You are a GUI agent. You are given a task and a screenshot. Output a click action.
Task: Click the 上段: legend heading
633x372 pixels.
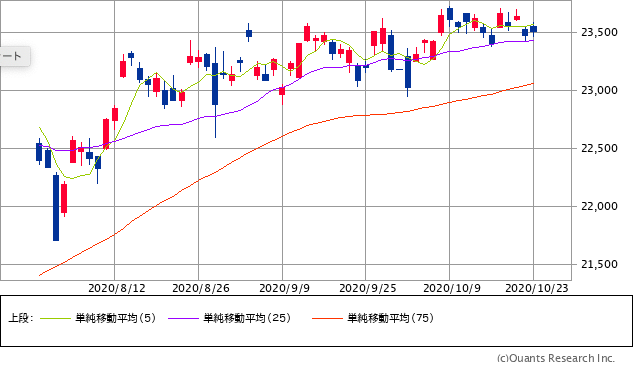[x=20, y=318]
